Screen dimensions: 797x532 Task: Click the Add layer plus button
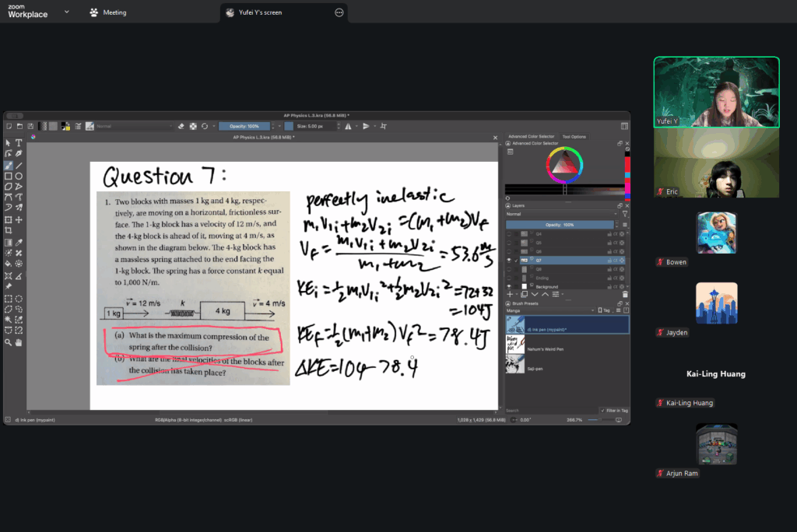pos(511,295)
